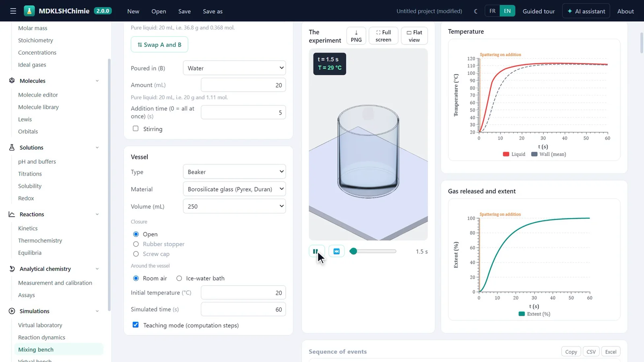Switch language to FR
This screenshot has width=644, height=362.
coord(492,11)
